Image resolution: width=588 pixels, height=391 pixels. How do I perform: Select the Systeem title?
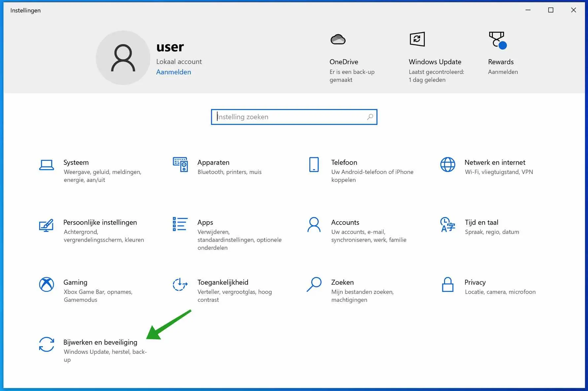pyautogui.click(x=76, y=162)
